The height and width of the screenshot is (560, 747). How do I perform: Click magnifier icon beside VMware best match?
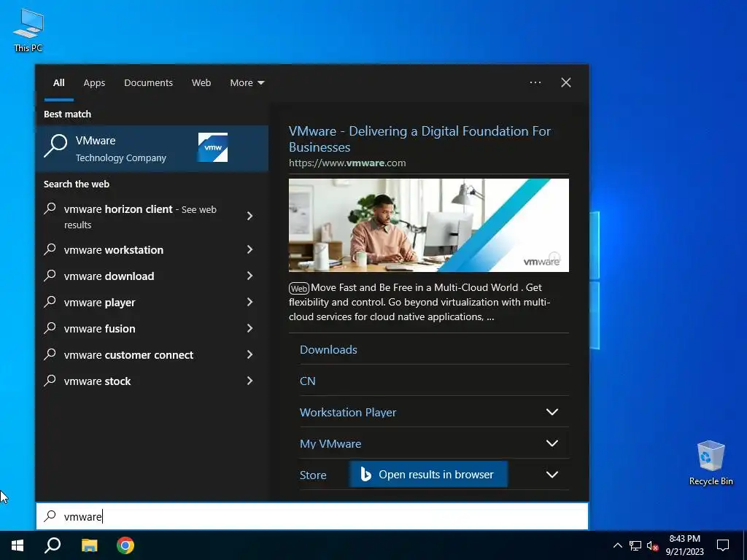pos(55,145)
